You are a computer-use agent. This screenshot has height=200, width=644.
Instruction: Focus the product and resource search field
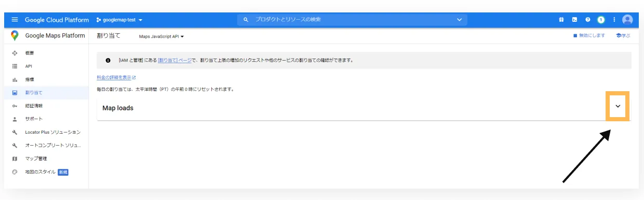tap(353, 19)
